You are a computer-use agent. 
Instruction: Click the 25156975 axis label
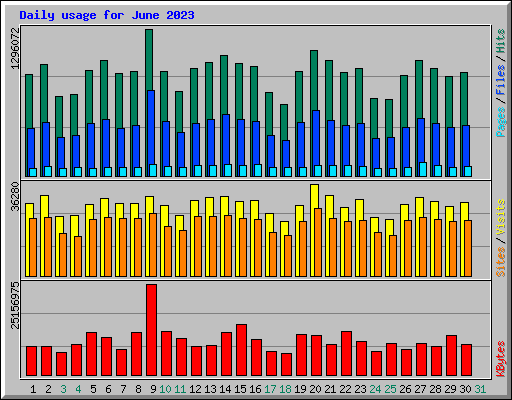point(15,305)
